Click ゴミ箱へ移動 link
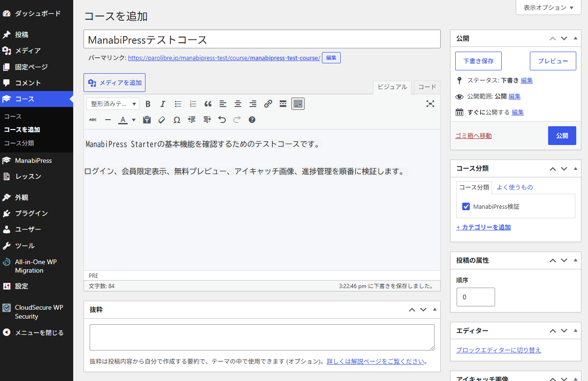The height and width of the screenshot is (381, 588). pos(473,136)
